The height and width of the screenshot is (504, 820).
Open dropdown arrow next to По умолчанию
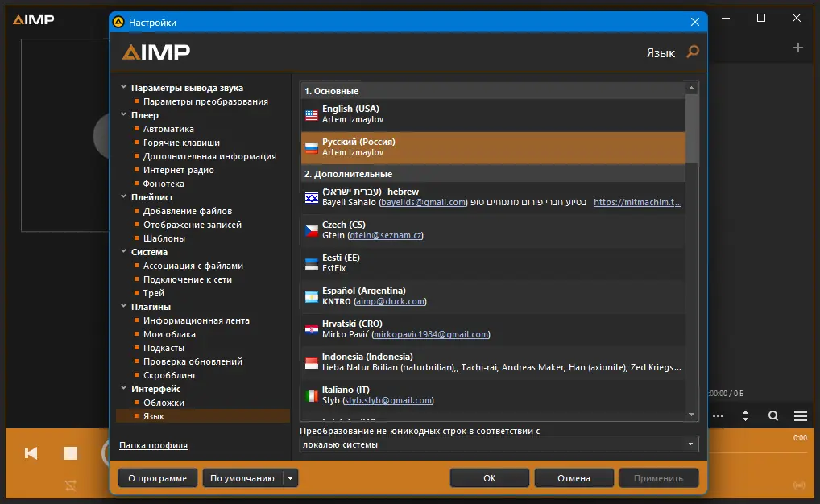pos(290,478)
